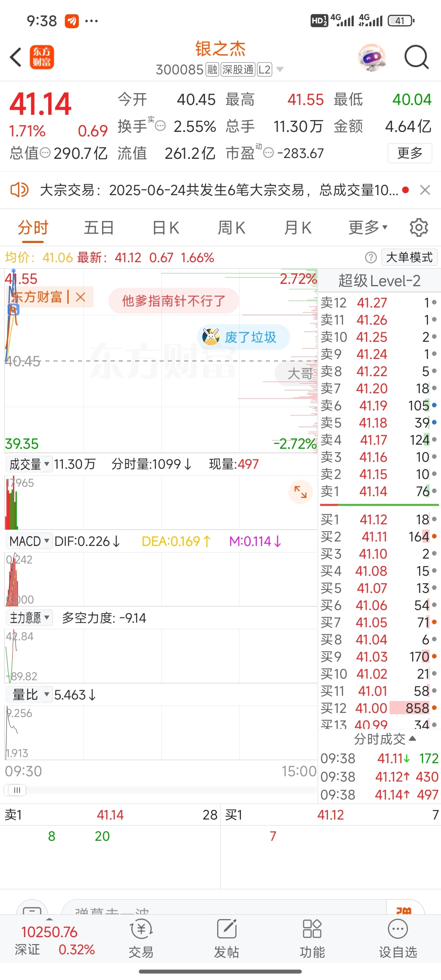This screenshot has width=441, height=980.
Task: Tap 他爹指南针不行了 danmaku comment
Action: click(x=174, y=301)
